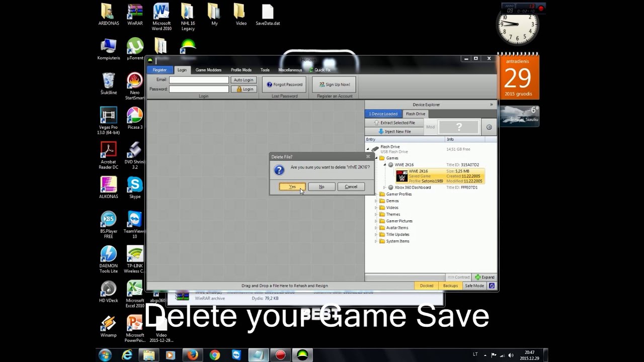
Task: Select the Avatar Items folder
Action: click(x=397, y=228)
